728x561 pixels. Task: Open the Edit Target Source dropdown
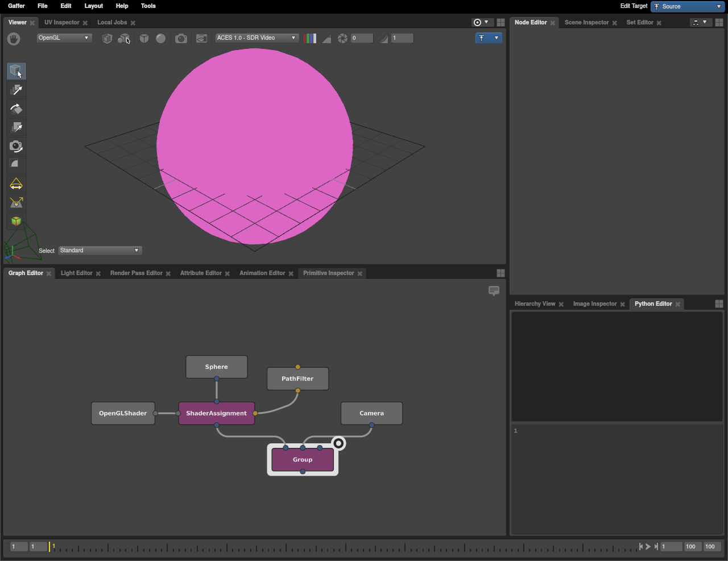pos(688,6)
